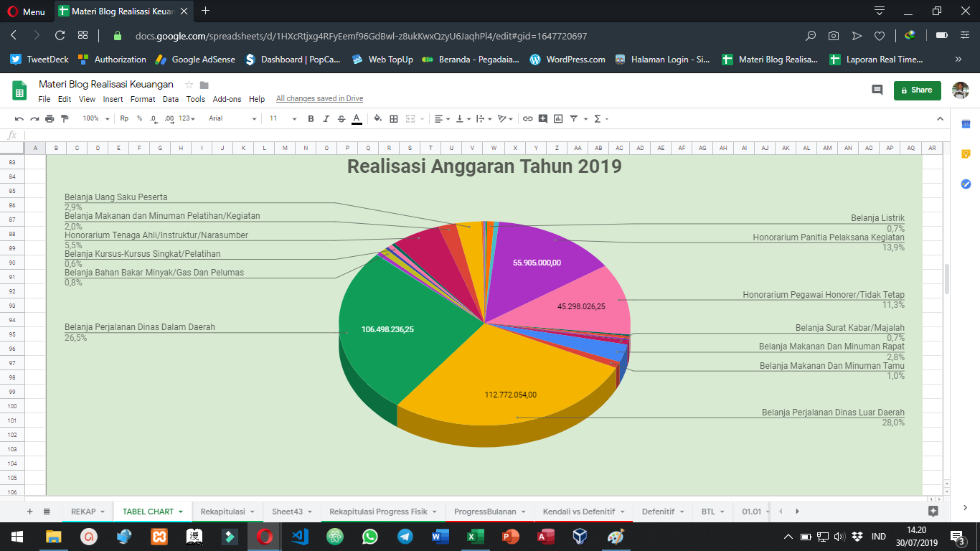This screenshot has height=551, width=980.
Task: Click the print icon in toolbar
Action: (x=50, y=118)
